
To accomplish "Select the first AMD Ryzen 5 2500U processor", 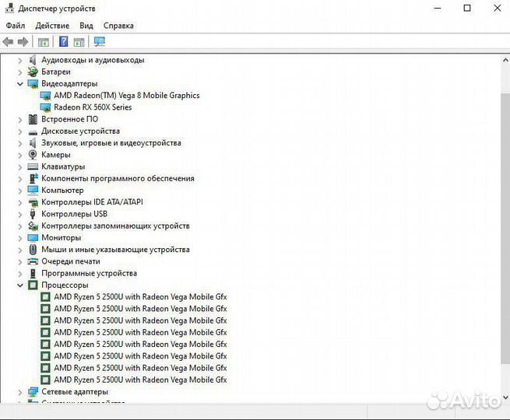I will click(140, 297).
